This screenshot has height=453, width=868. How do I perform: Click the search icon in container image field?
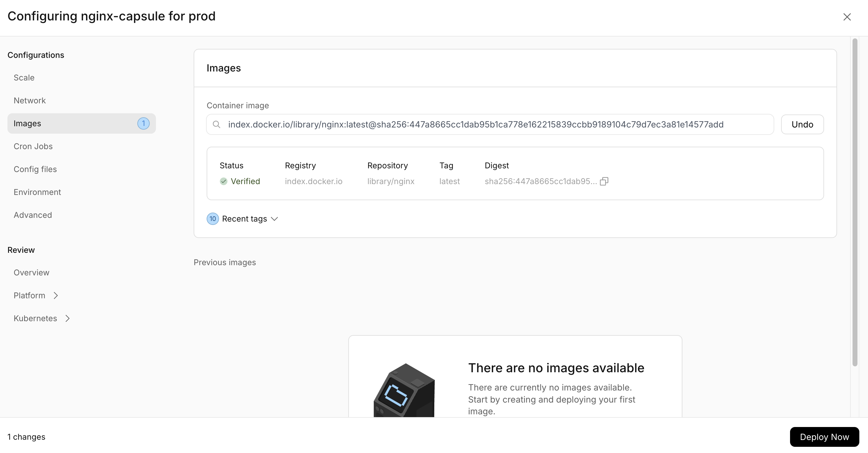pos(217,124)
